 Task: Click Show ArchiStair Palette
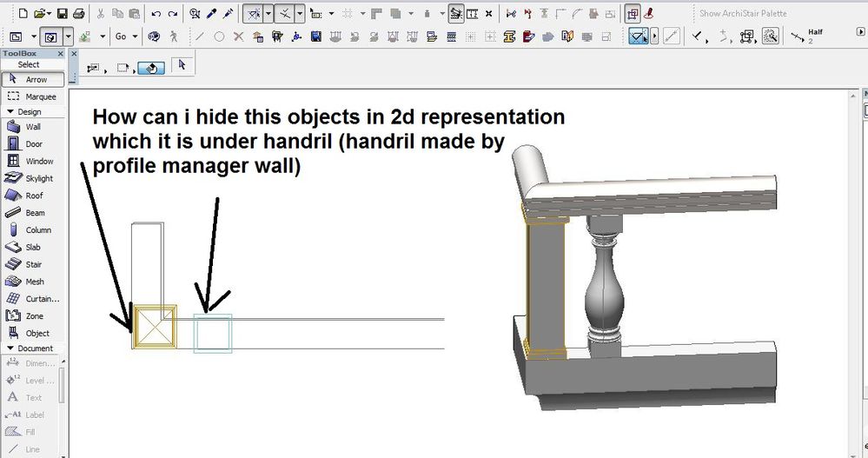(743, 13)
